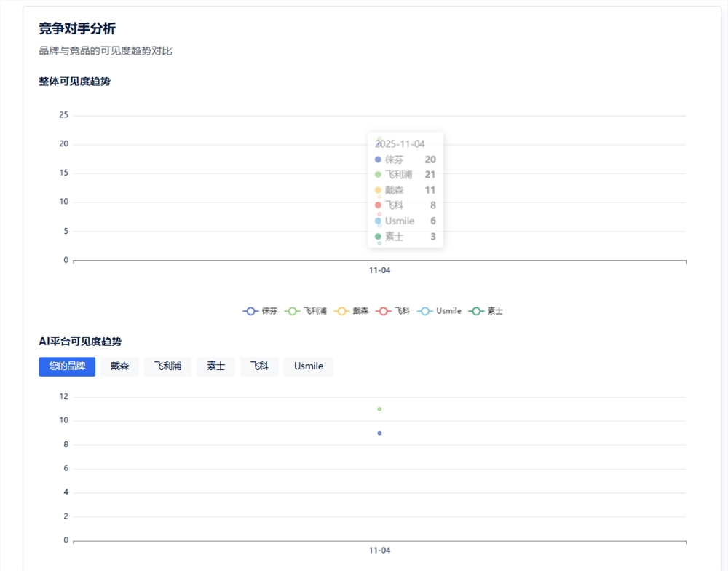
Task: Click the yellow 戴森 color dot in tooltip
Action: pyautogui.click(x=379, y=190)
